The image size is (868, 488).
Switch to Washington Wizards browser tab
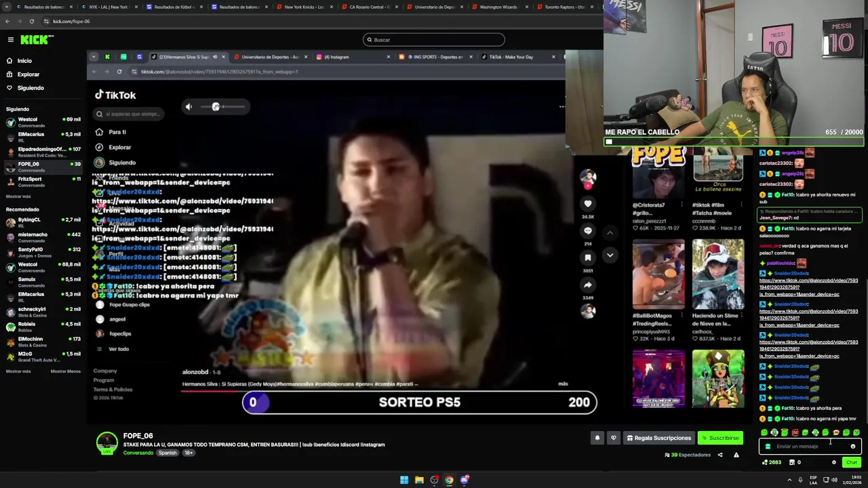pos(498,7)
